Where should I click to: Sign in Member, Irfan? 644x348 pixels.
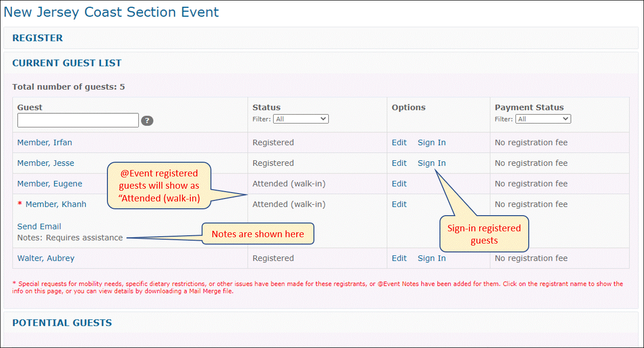point(432,143)
